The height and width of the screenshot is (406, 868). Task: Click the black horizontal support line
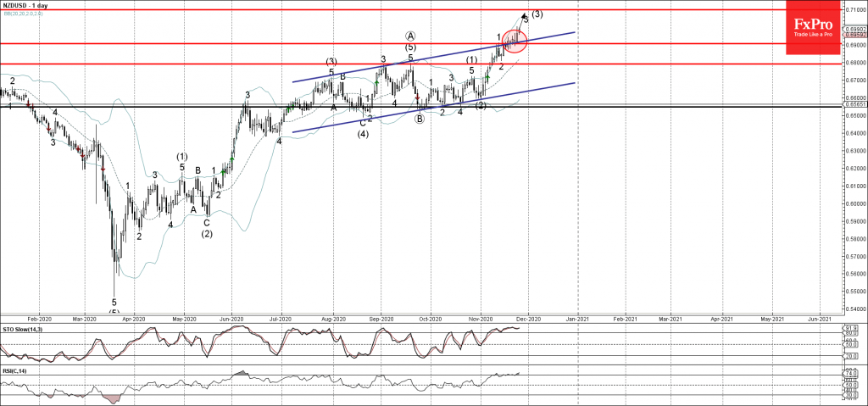(x=254, y=106)
